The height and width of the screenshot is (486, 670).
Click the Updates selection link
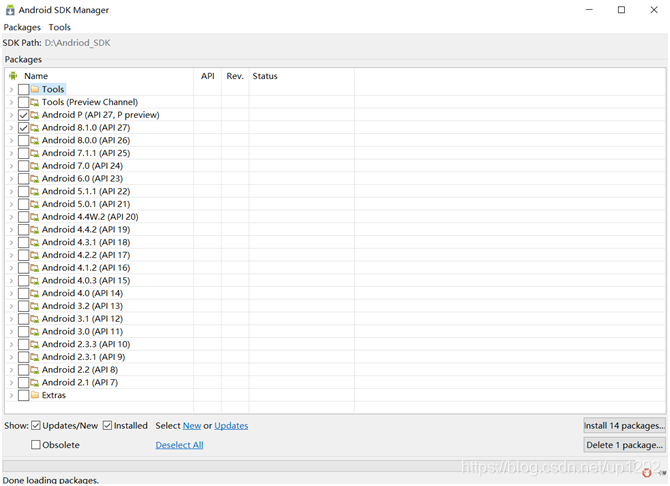tap(231, 426)
